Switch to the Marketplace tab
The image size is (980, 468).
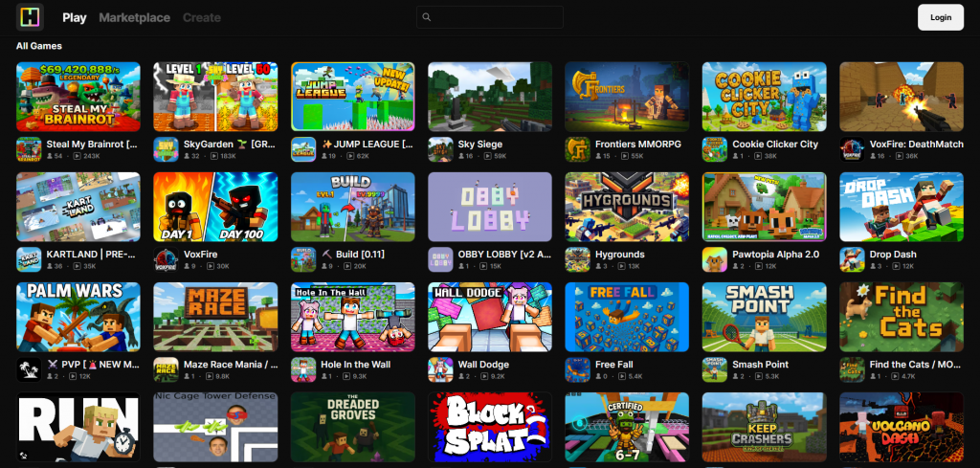click(x=134, y=17)
